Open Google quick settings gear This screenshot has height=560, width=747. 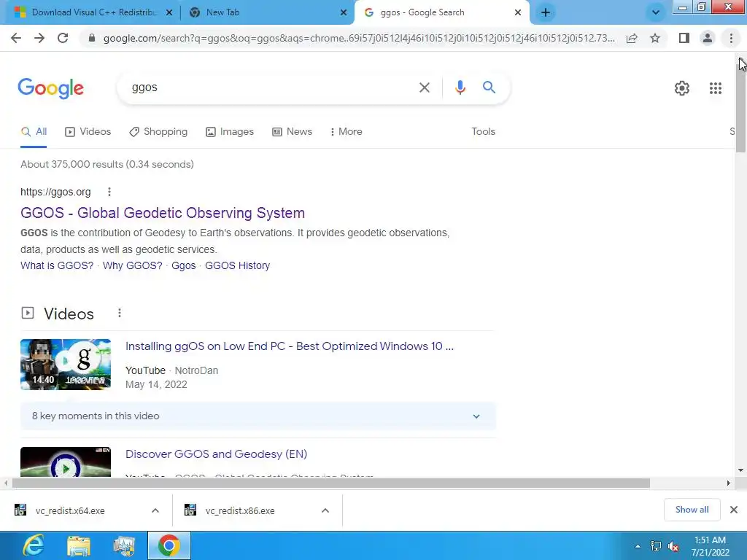click(682, 88)
